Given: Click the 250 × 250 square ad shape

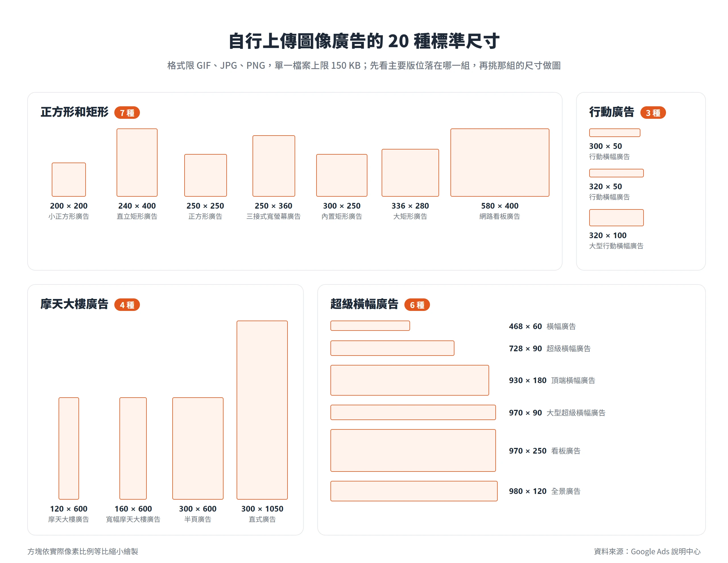Looking at the screenshot, I should 205,175.
